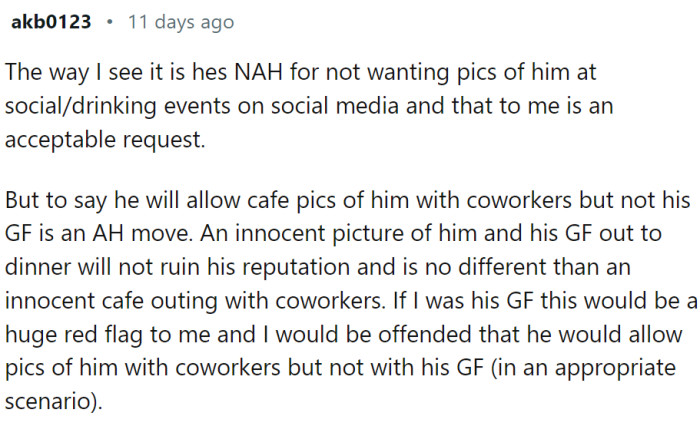
Task: Click the phrase 'acceptable request.'
Action: coord(105,140)
